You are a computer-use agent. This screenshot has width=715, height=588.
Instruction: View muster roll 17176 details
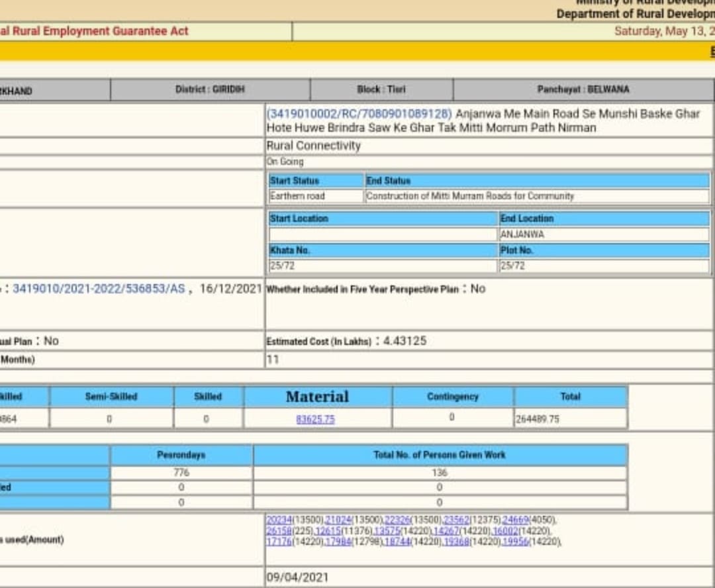(x=279, y=542)
